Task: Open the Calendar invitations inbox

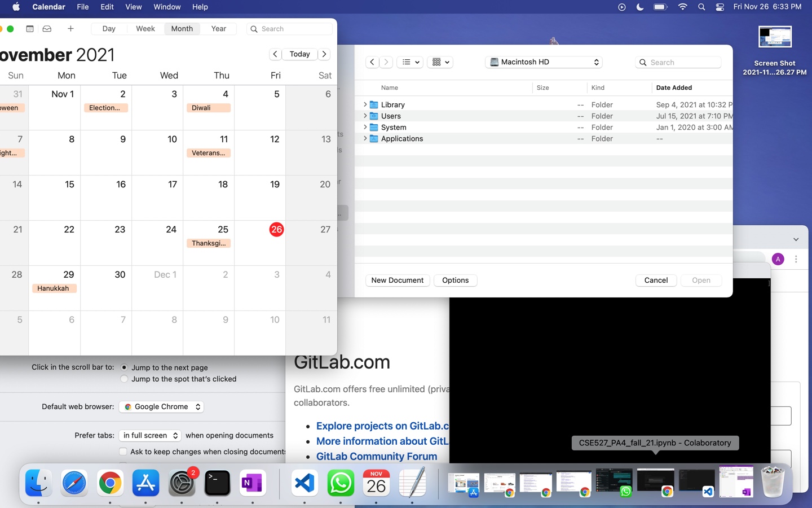Action: coord(47,29)
